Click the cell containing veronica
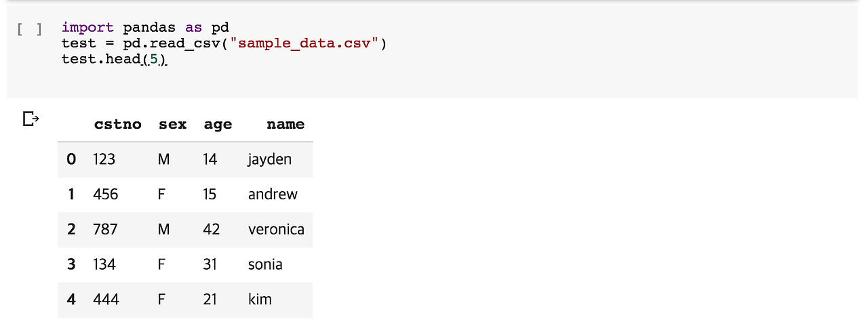Viewport: 868px width, 330px height. [276, 230]
